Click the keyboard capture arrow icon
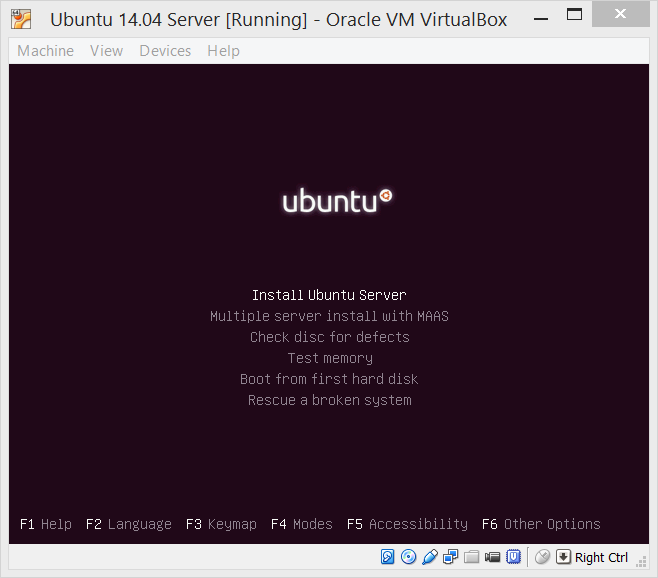The height and width of the screenshot is (578, 658). [563, 557]
